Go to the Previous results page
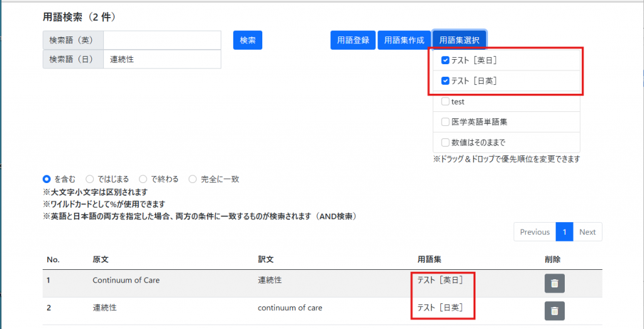Image resolution: width=644 pixels, height=329 pixels. click(535, 232)
